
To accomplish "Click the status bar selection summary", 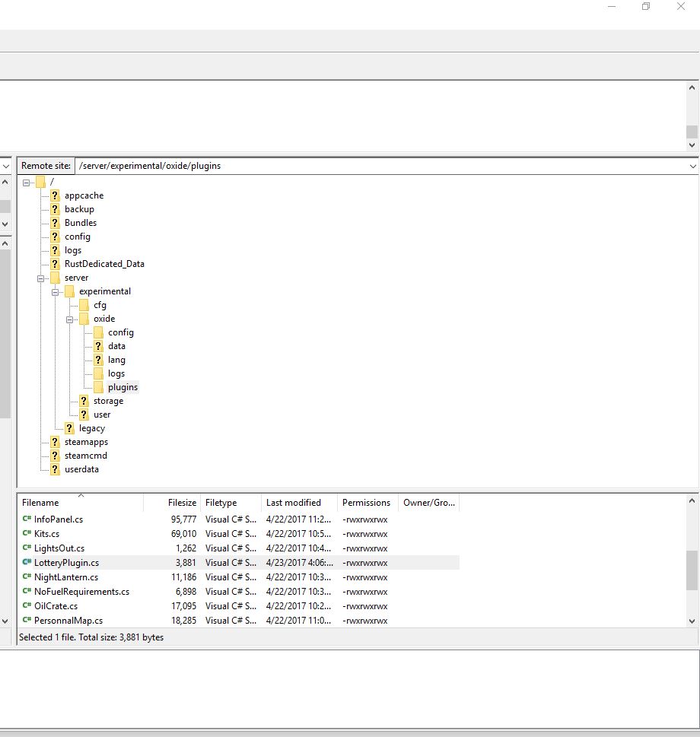I will click(x=91, y=637).
